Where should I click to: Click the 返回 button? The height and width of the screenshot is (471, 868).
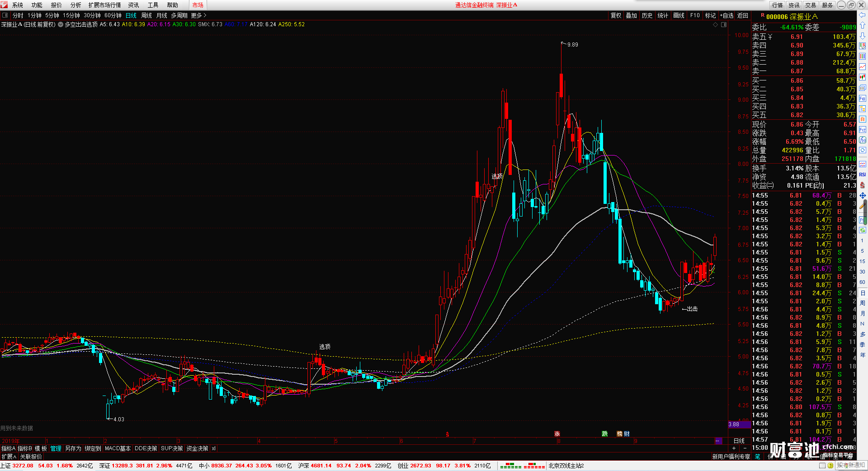point(743,15)
